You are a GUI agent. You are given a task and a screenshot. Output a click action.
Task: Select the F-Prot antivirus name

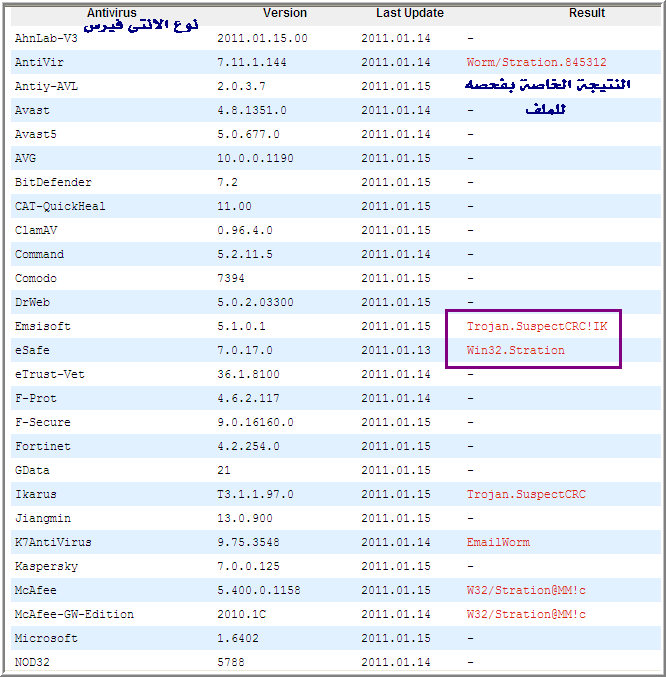(35, 398)
